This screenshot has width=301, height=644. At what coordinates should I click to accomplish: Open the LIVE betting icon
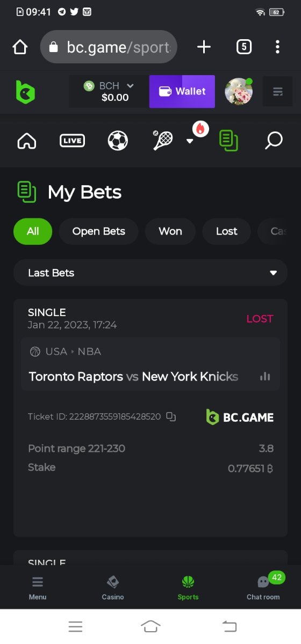click(72, 141)
